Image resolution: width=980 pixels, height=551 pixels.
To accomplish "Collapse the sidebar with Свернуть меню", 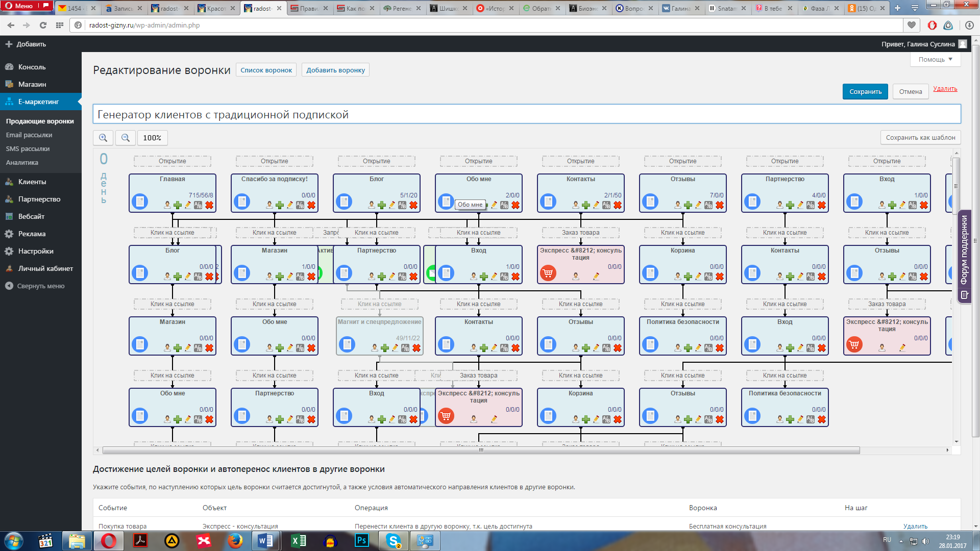I will click(x=41, y=286).
